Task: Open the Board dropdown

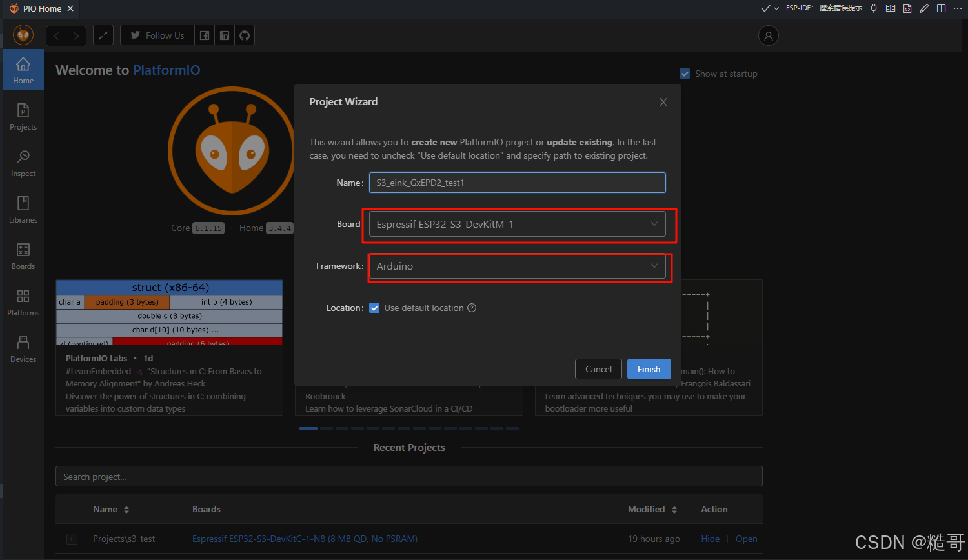Action: [517, 224]
